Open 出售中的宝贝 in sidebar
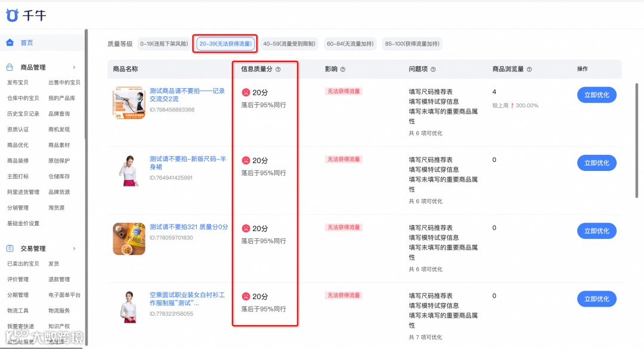Screen dimensions: 644x349 (64, 82)
